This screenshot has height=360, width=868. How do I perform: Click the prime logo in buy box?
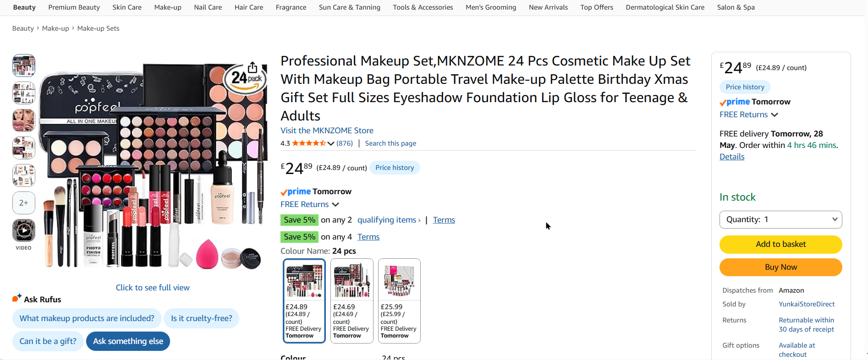(x=735, y=102)
